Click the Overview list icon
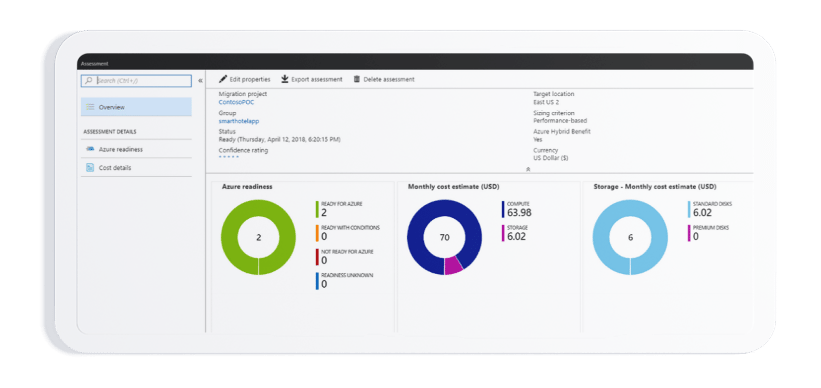 point(90,107)
